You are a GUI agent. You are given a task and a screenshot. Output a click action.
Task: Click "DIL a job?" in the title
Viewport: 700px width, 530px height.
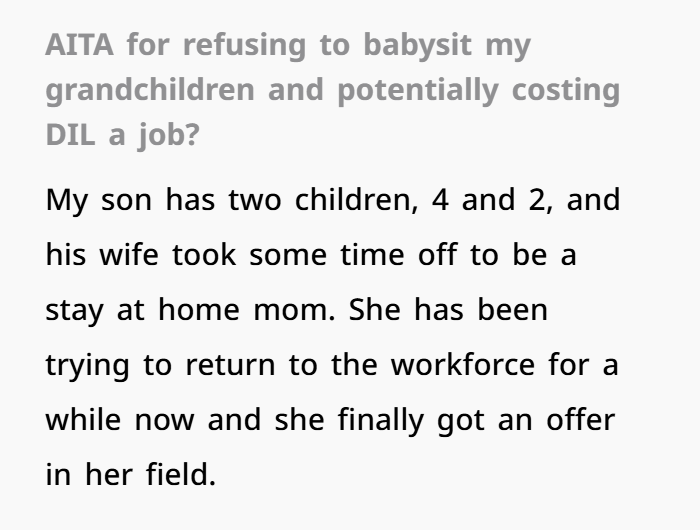pos(122,135)
